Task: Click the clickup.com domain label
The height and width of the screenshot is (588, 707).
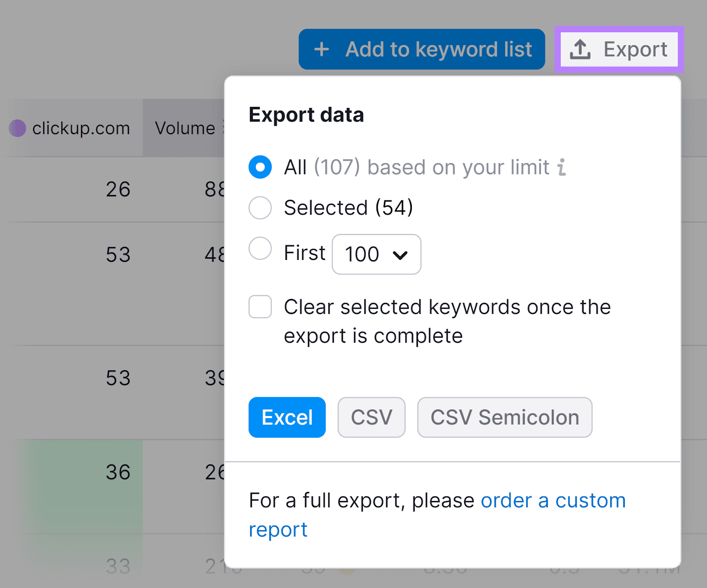Action: click(x=81, y=128)
